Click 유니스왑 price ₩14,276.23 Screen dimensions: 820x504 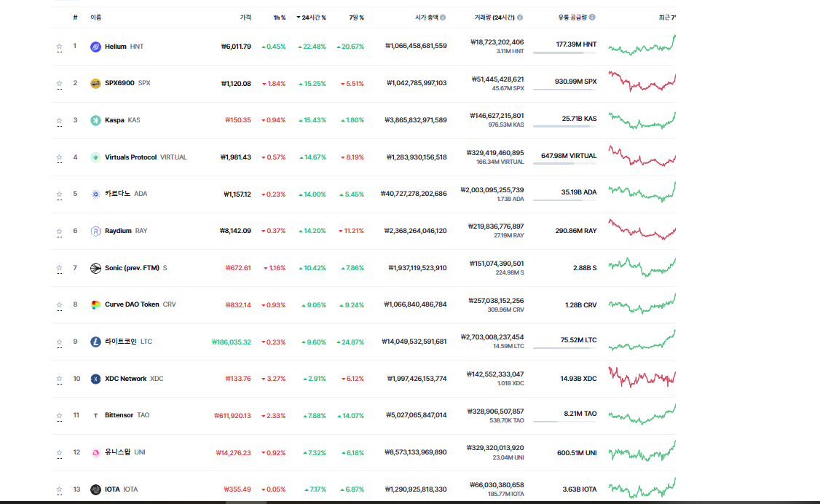[233, 453]
